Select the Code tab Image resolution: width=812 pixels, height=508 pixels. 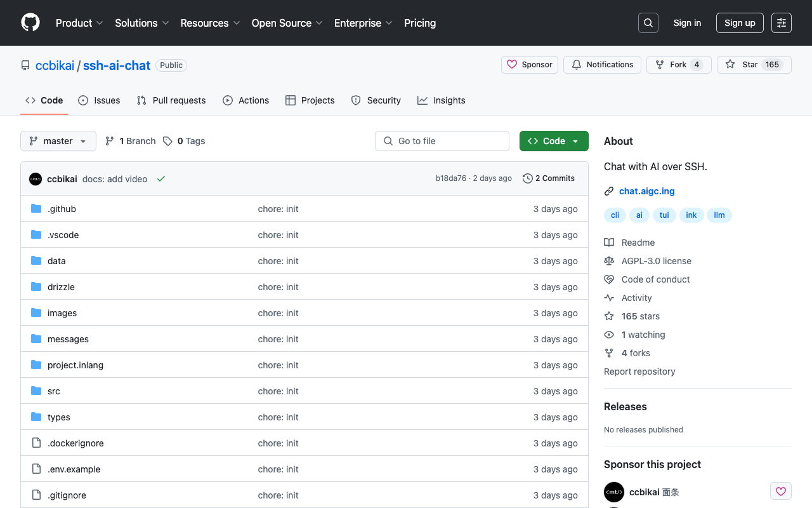44,100
